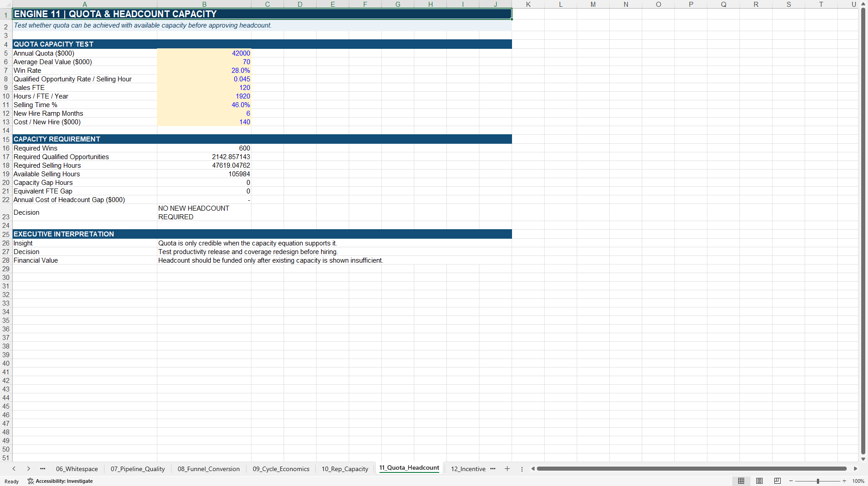868x486 pixels.
Task: Select title cell ENGINE 11 header
Action: pyautogui.click(x=262, y=14)
